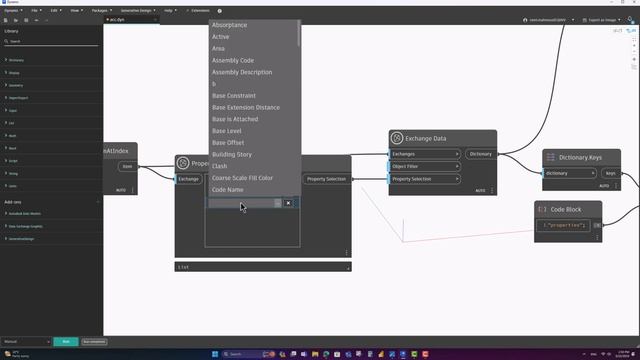
Task: Click the Windows Start button
Action: (x=215, y=354)
